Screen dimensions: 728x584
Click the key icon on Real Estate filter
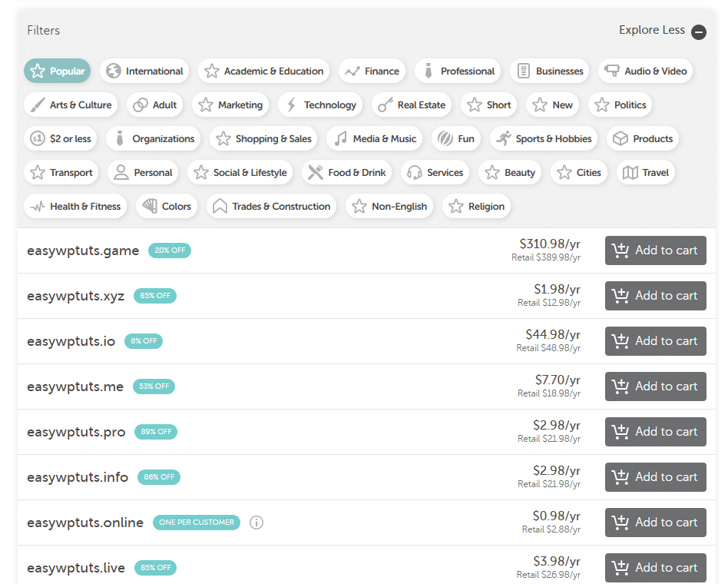384,105
